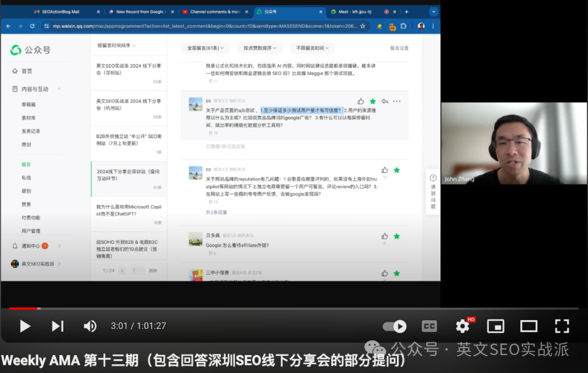The height and width of the screenshot is (373, 588).
Task: Open the browser three-dot menu
Action: [433, 26]
